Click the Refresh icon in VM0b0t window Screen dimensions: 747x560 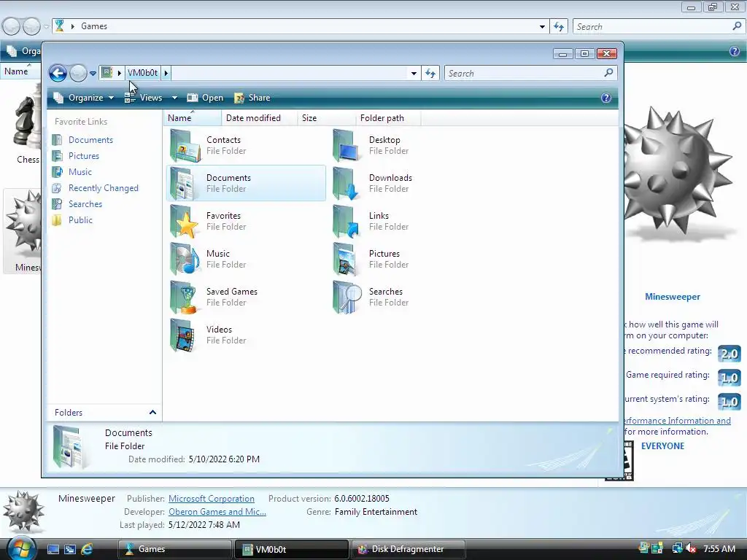pos(430,74)
